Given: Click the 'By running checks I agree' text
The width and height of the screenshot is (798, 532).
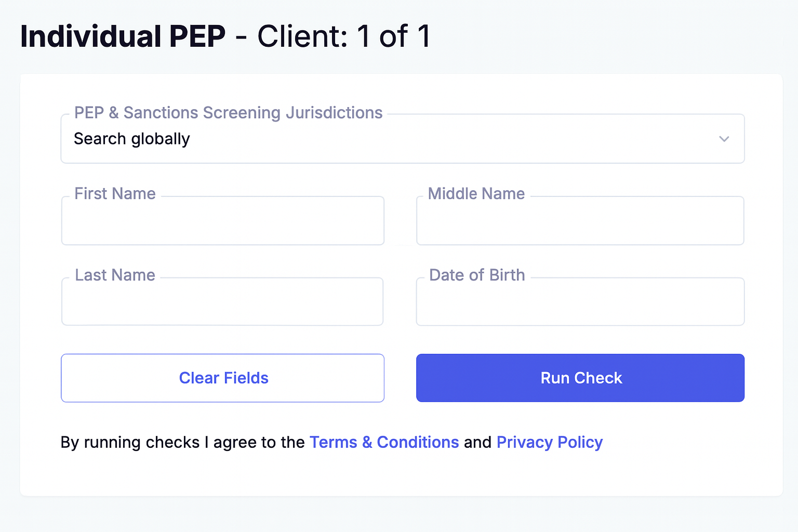Looking at the screenshot, I should (182, 442).
